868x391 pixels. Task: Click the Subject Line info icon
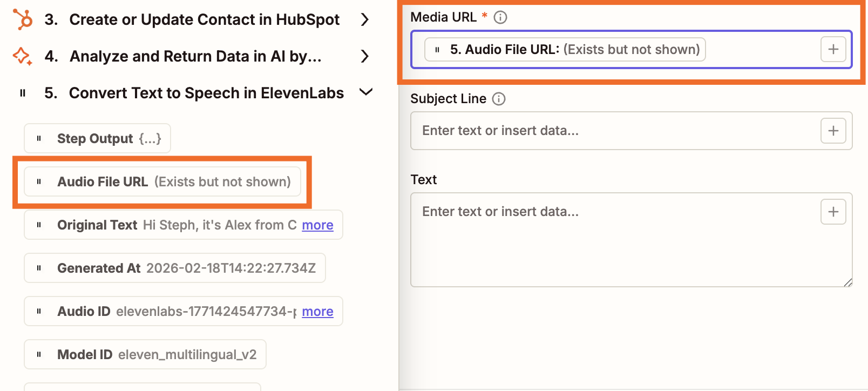click(x=499, y=99)
